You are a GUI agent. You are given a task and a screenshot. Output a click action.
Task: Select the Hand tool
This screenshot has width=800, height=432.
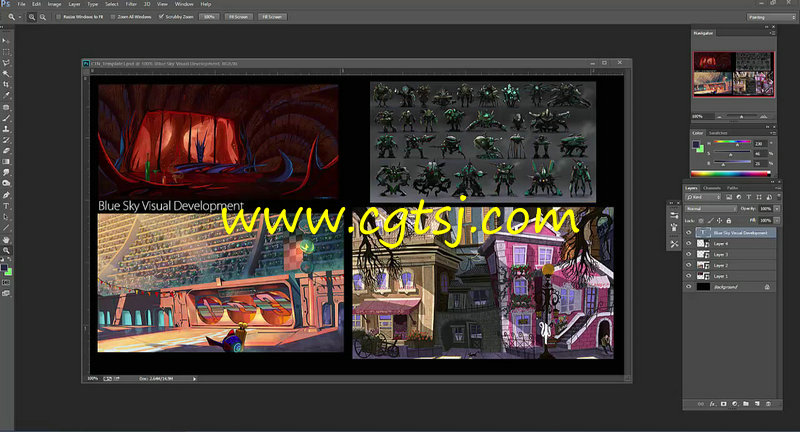pos(6,240)
